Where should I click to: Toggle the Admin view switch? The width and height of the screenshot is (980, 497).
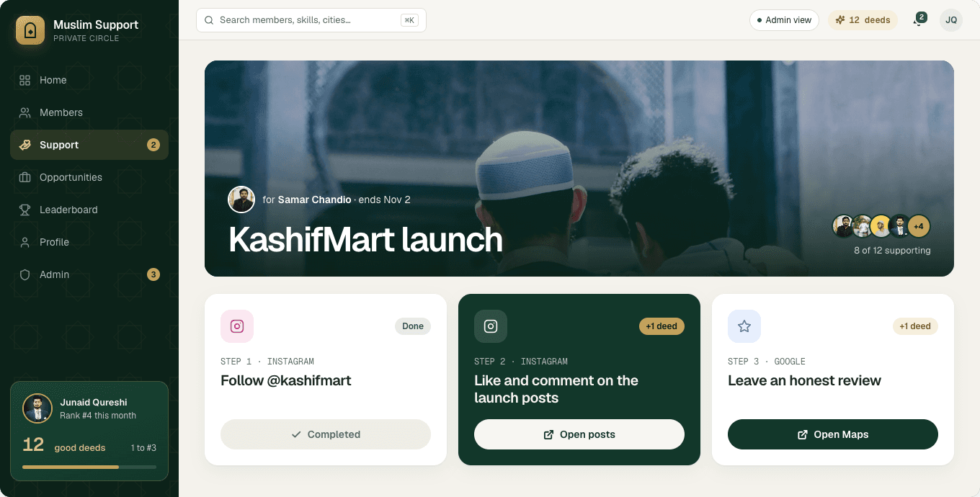(x=784, y=20)
